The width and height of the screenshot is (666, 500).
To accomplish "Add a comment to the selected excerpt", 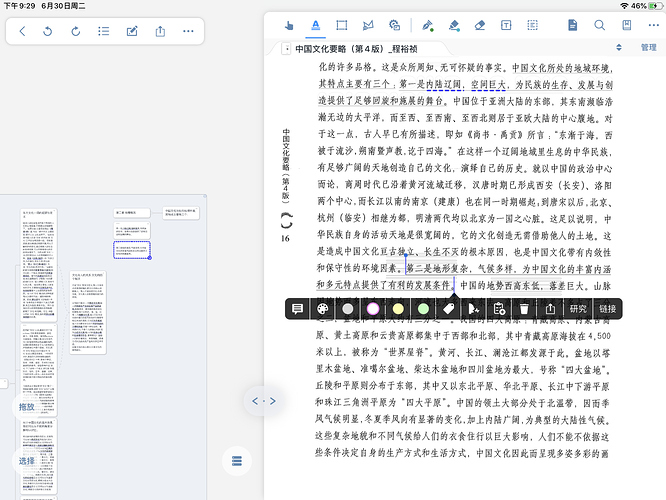I will click(297, 309).
